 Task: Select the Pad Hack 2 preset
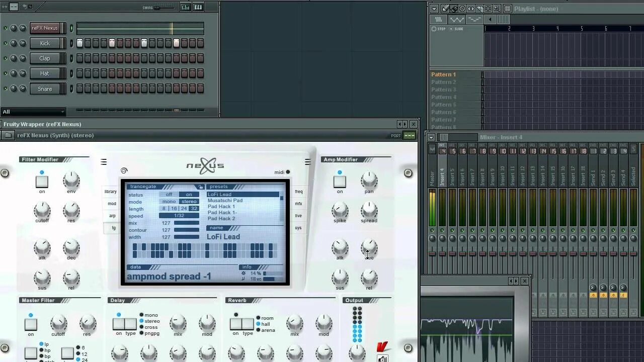click(221, 219)
